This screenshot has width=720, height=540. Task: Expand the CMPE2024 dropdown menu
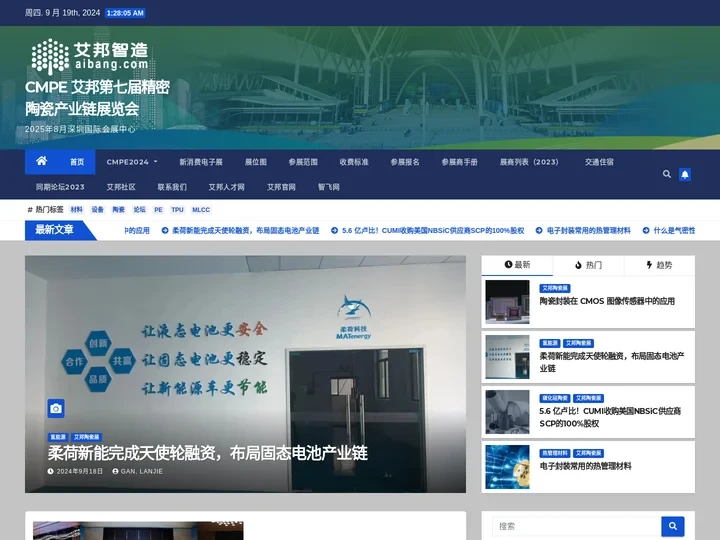click(x=132, y=162)
